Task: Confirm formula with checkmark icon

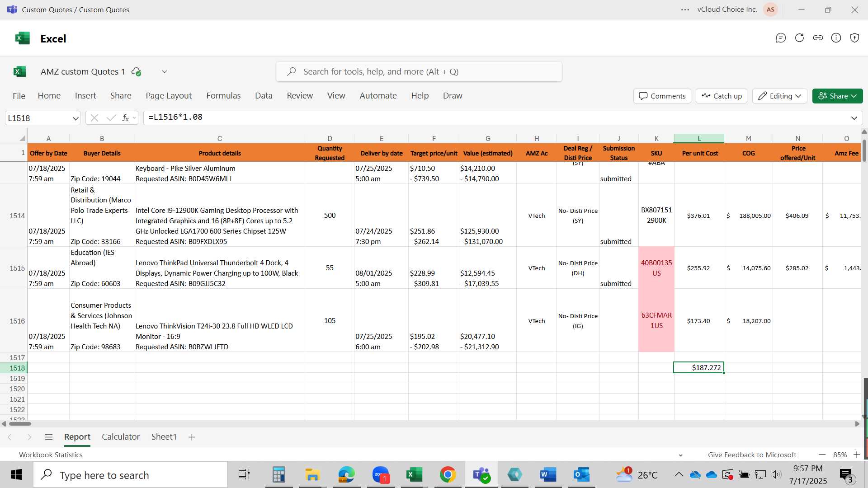Action: [x=111, y=118]
